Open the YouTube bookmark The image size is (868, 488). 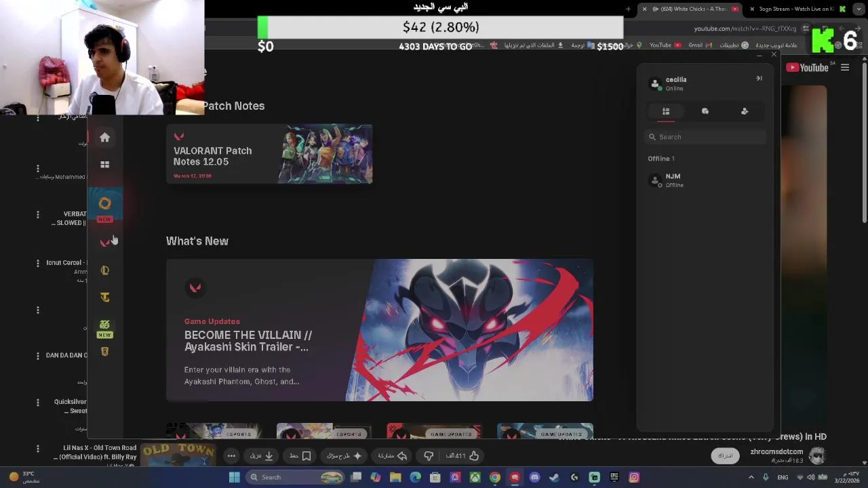[x=665, y=45]
